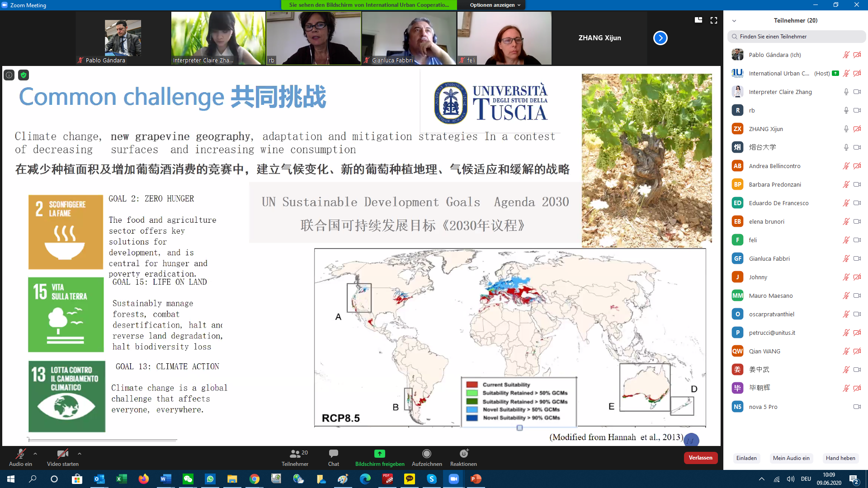This screenshot has height=488, width=868.
Task: Click the Hand heben button
Action: point(840,458)
